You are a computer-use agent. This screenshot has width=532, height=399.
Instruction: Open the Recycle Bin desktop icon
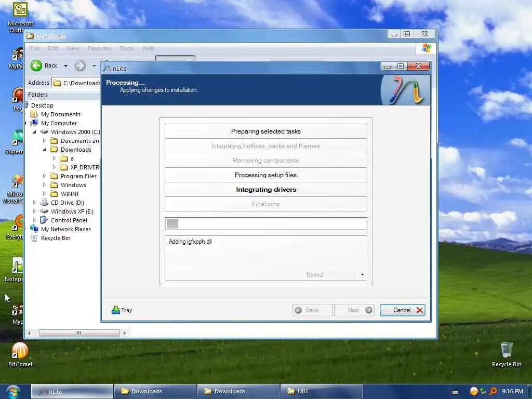pos(507,354)
